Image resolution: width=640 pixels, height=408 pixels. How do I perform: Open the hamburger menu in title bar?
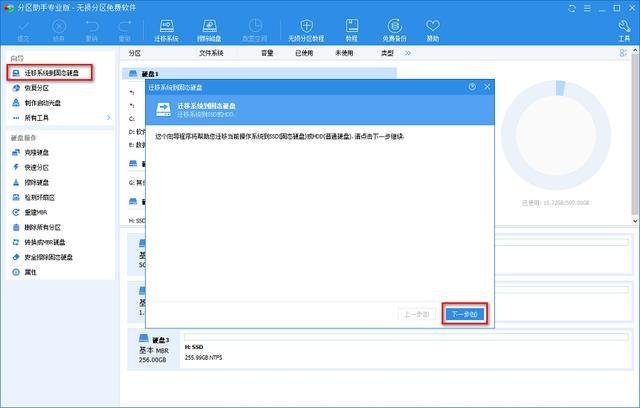click(x=587, y=8)
